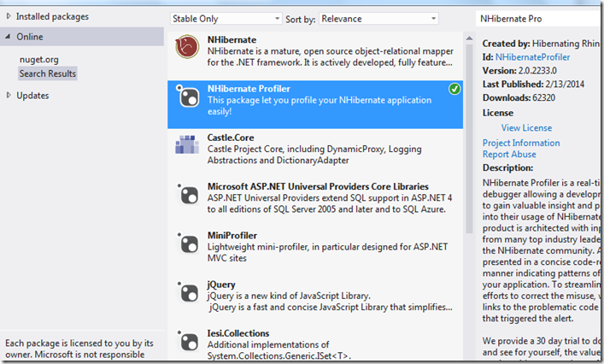Click the Version 2.0.2233.0 text
Viewport: 604px width, 364px height.
[519, 70]
